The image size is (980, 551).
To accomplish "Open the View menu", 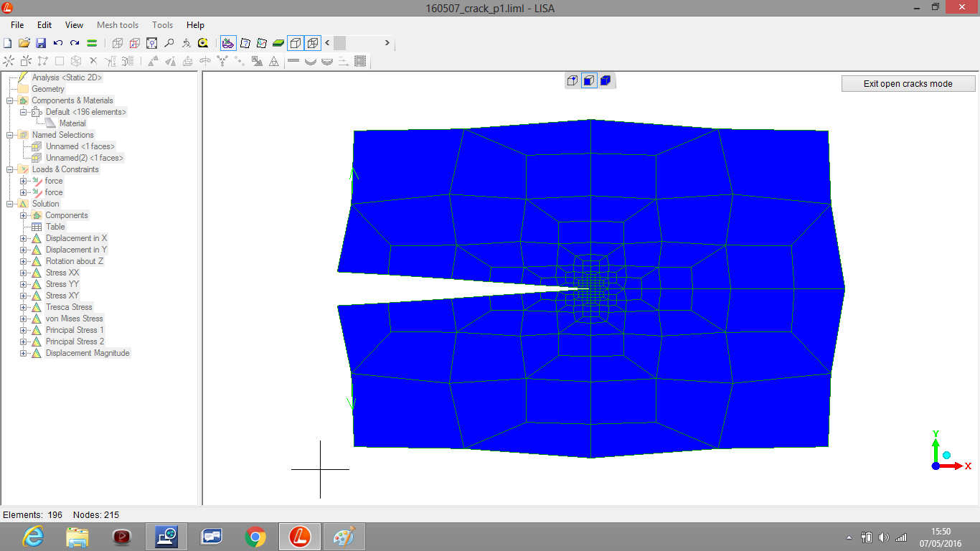I will pyautogui.click(x=74, y=25).
